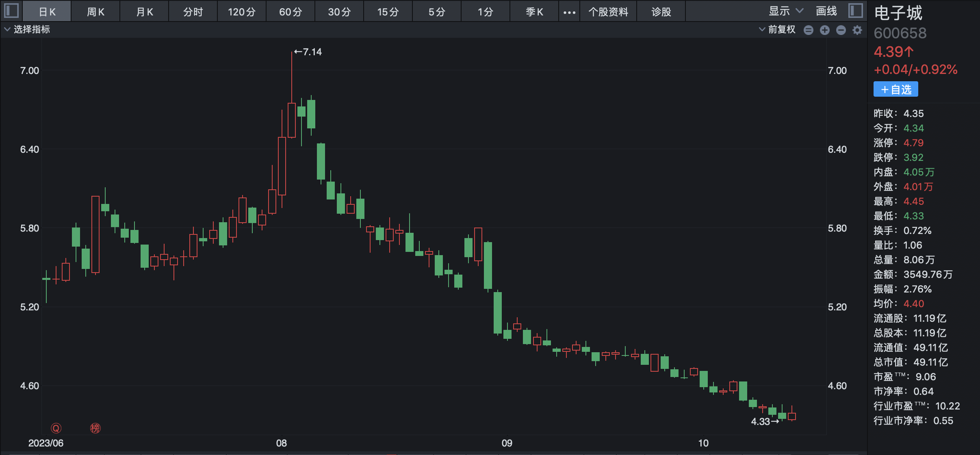The width and height of the screenshot is (980, 455).
Task: Click the 今开 4.34 value
Action: (913, 128)
